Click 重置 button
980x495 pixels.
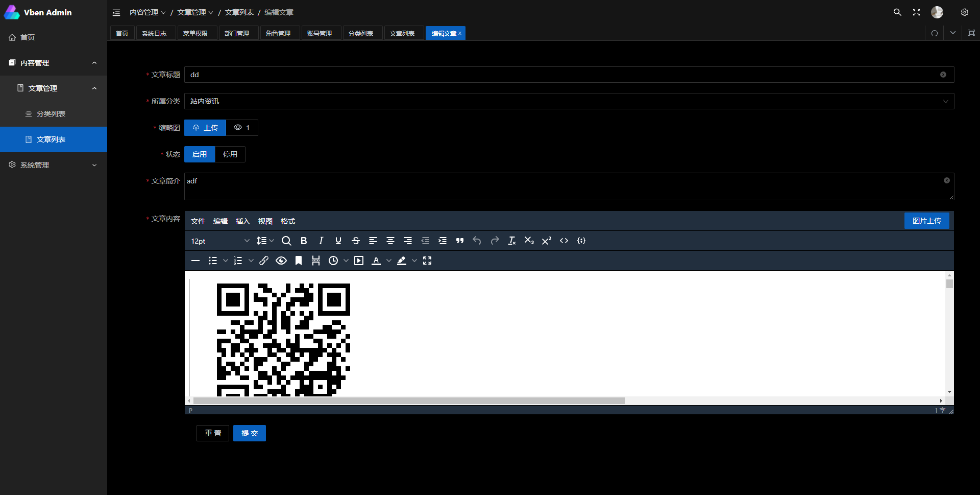tap(213, 433)
